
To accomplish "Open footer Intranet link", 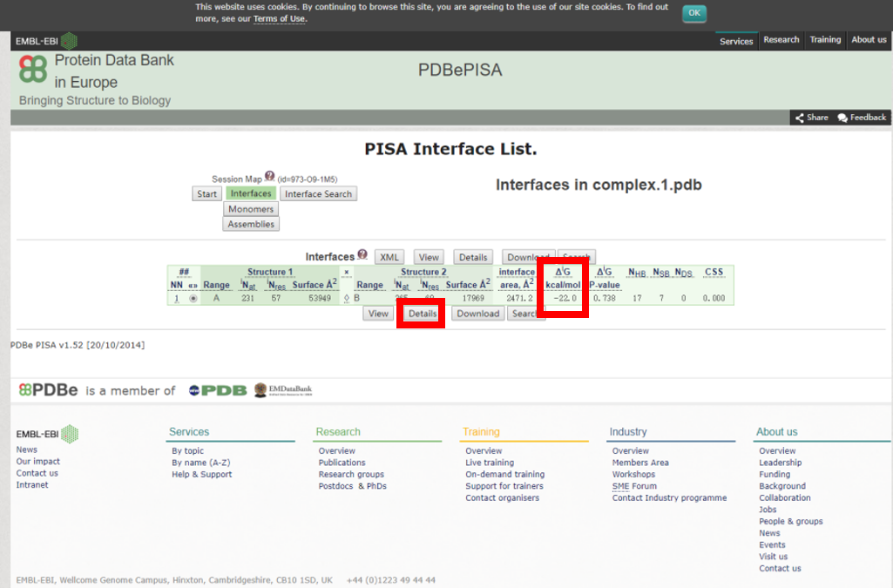I will click(x=32, y=485).
